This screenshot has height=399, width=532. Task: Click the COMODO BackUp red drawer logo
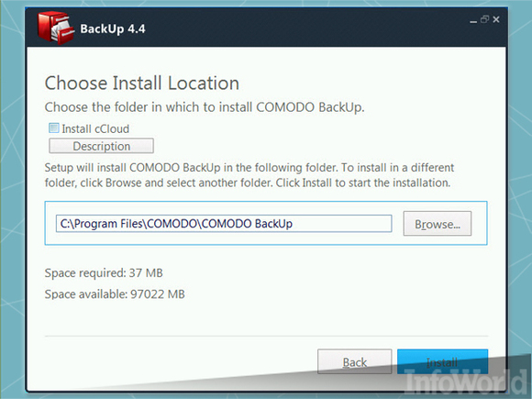point(56,28)
